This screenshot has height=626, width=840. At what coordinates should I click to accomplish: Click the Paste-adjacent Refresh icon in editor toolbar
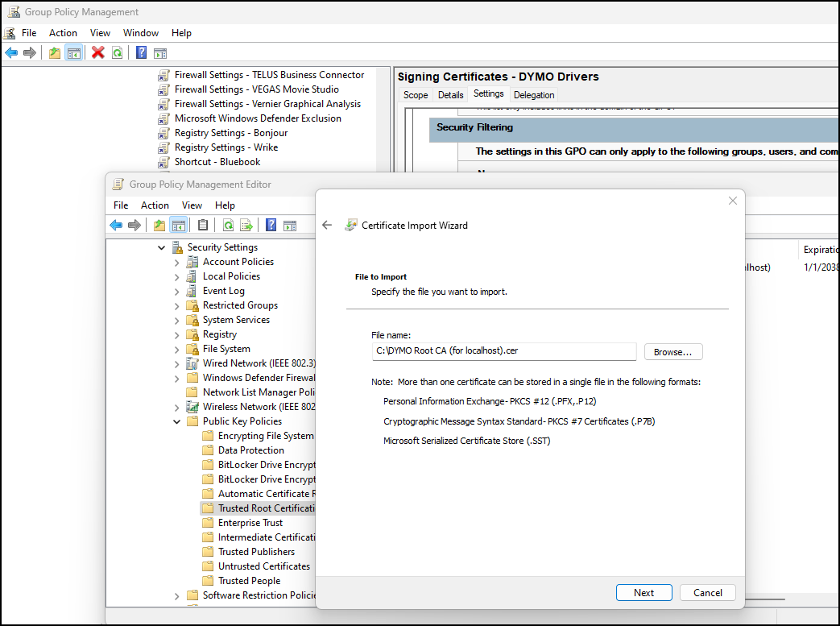(228, 226)
